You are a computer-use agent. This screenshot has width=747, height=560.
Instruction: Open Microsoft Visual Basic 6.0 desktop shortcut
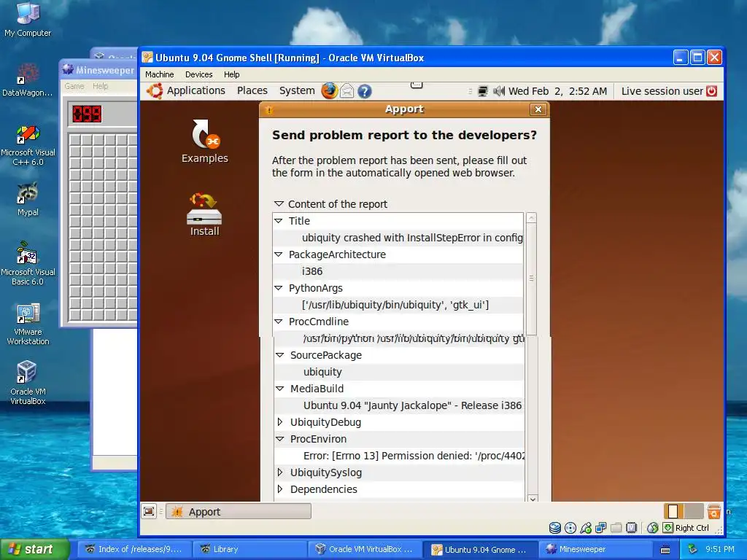pos(28,264)
